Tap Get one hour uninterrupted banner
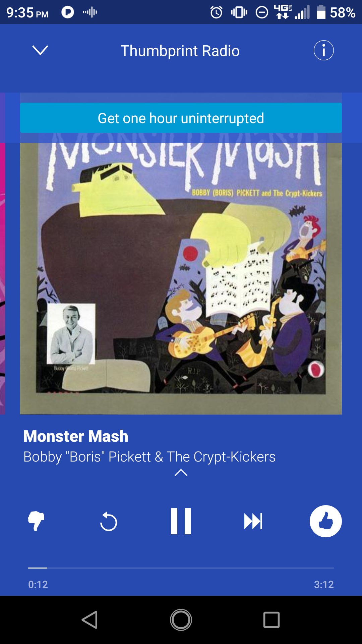The width and height of the screenshot is (362, 644). click(x=181, y=118)
